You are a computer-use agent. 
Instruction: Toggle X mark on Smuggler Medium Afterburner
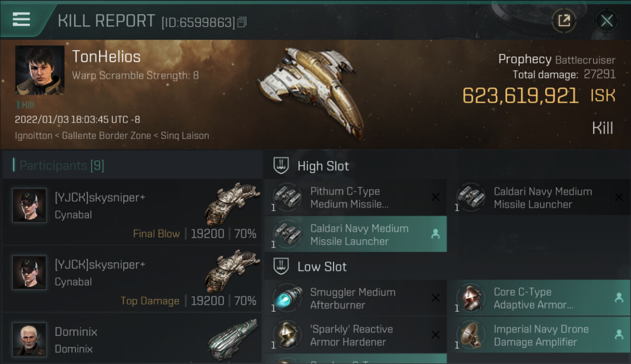[435, 298]
